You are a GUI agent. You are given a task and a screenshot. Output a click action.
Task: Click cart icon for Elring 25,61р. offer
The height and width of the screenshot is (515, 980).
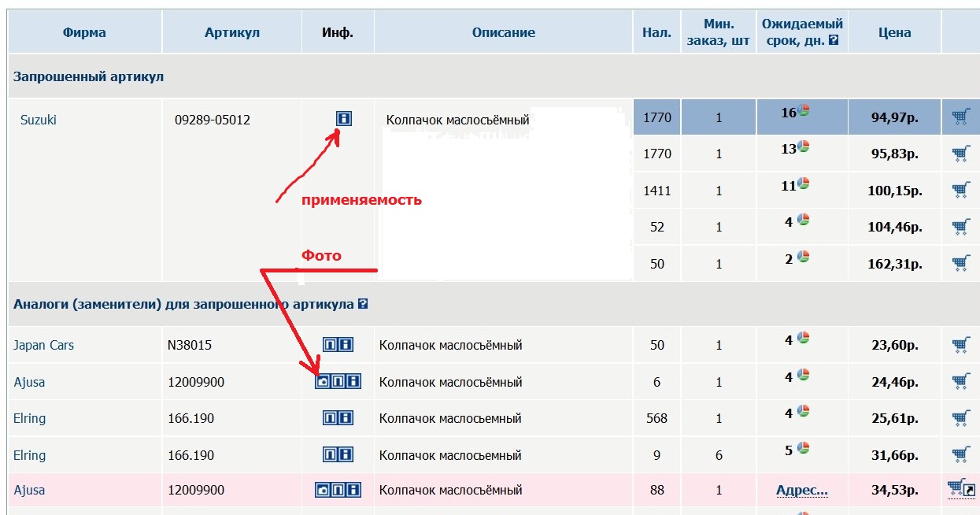pos(960,418)
